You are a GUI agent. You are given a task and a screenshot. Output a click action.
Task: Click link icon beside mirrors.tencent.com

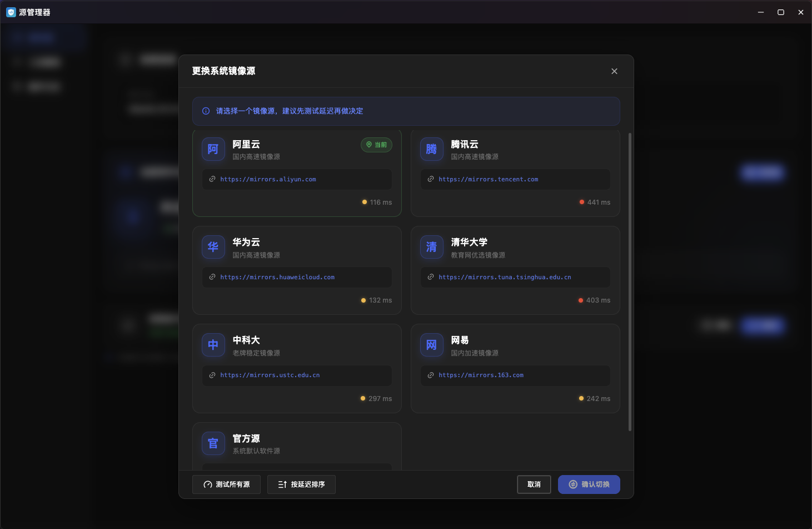click(x=431, y=179)
